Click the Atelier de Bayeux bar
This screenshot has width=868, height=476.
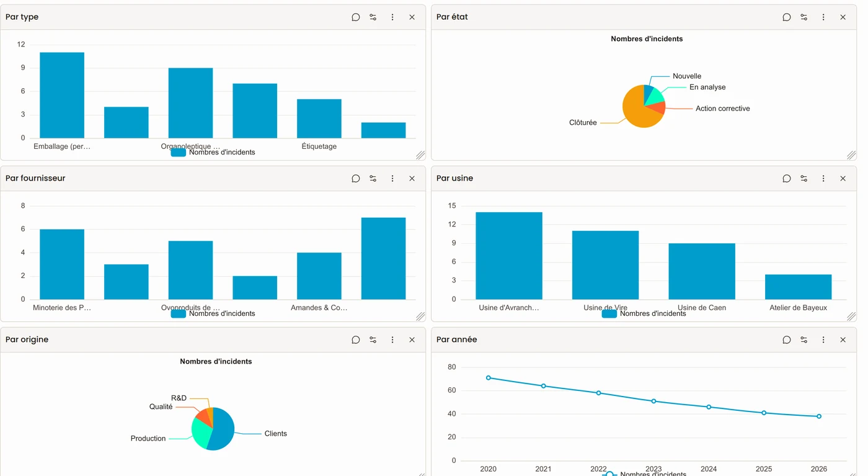pos(798,287)
